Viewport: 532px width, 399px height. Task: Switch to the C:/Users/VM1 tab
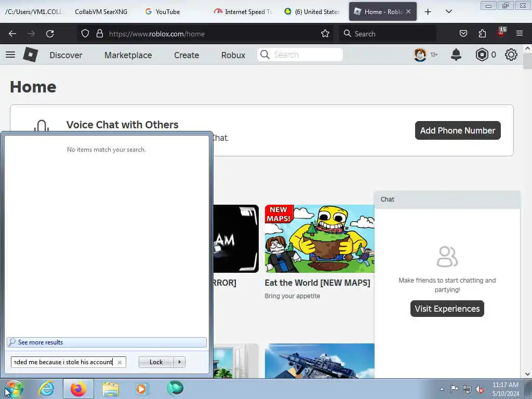click(x=33, y=11)
